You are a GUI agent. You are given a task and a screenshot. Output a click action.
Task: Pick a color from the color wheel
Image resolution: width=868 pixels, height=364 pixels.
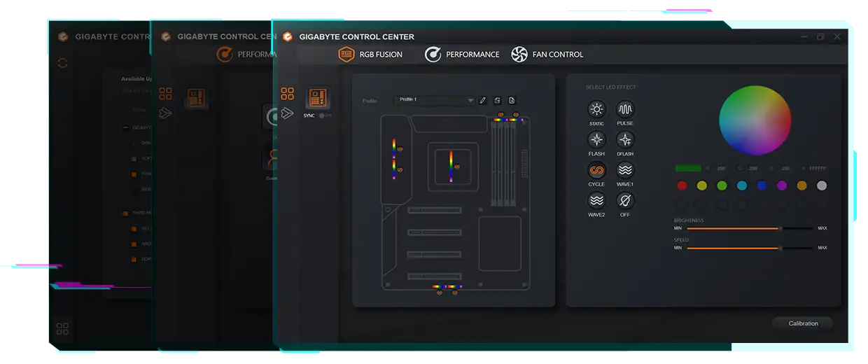point(755,120)
